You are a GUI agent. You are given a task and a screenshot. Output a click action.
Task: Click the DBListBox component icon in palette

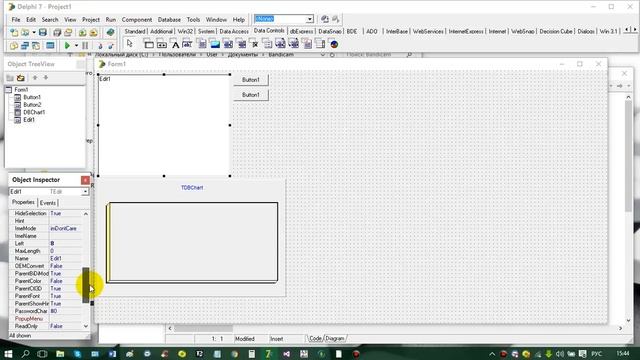click(x=228, y=44)
